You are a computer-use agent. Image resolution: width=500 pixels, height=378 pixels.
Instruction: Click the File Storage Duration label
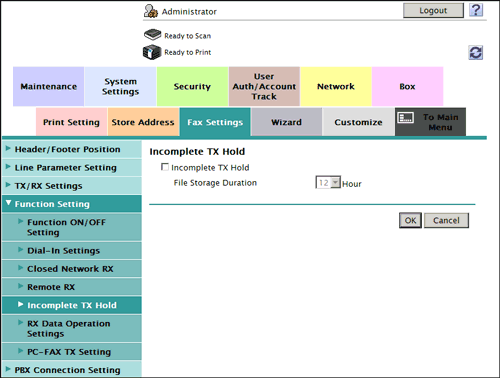click(215, 183)
